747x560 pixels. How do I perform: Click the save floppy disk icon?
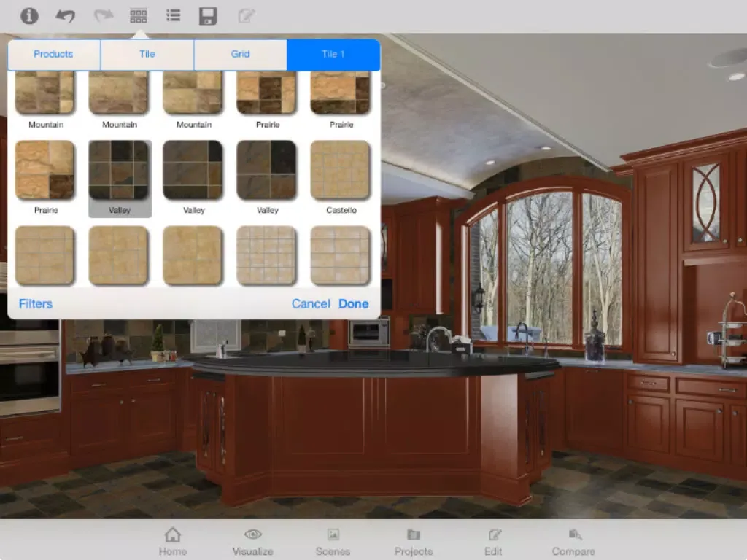pos(208,16)
